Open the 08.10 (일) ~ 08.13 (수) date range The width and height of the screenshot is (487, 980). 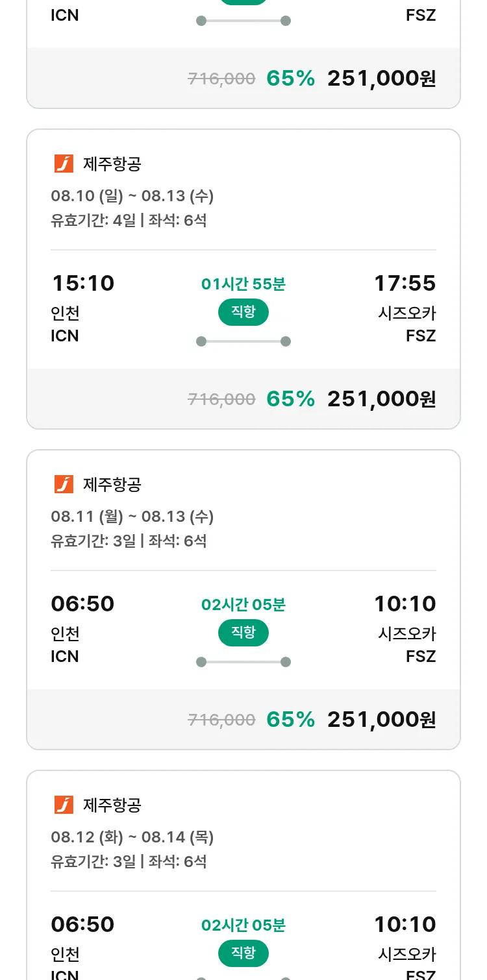132,196
